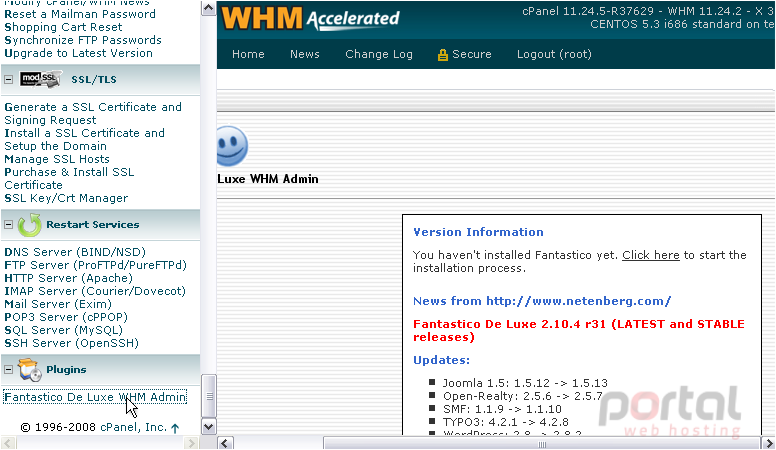Click the Restart Services section heading

(x=93, y=225)
